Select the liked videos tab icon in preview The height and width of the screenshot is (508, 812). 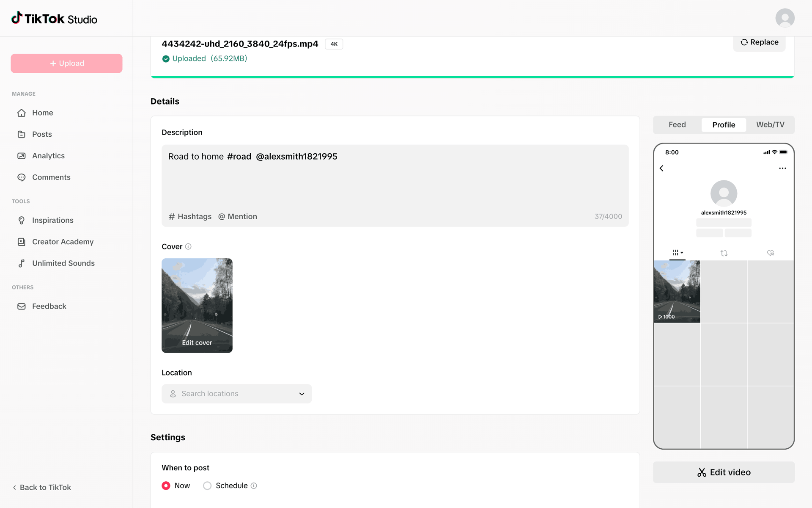tap(771, 253)
